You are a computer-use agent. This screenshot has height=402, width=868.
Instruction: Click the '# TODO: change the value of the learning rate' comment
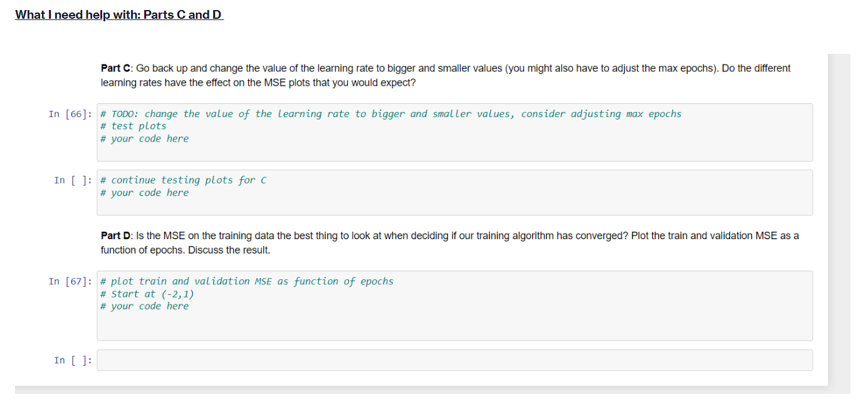(x=390, y=113)
